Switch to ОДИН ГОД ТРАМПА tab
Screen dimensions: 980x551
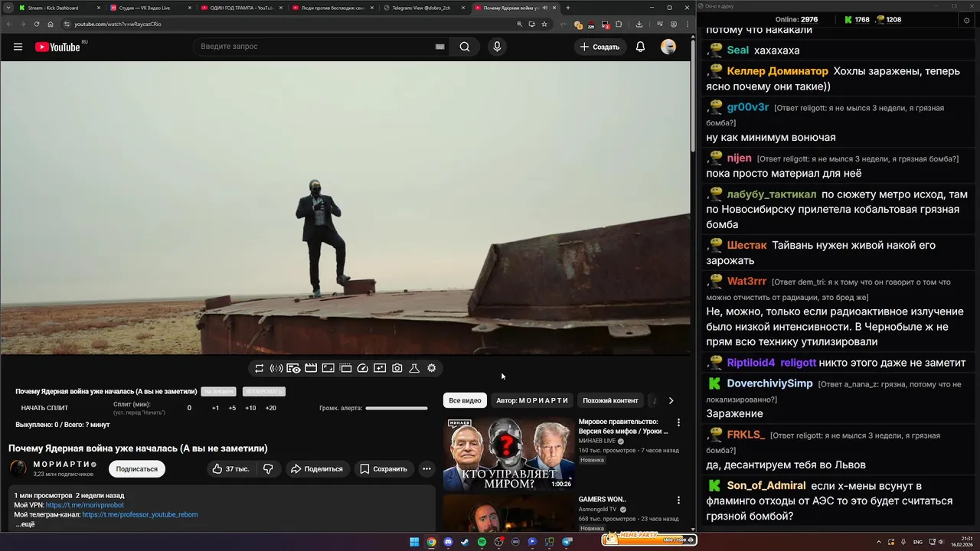240,8
